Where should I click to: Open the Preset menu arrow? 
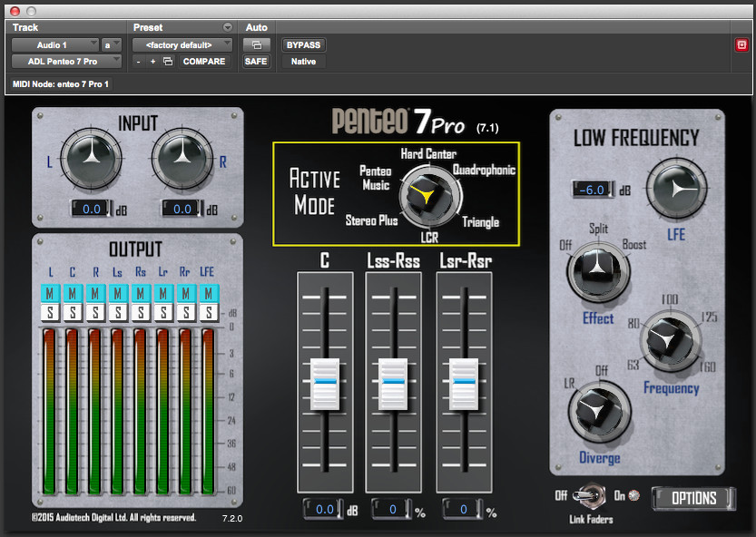pyautogui.click(x=228, y=27)
